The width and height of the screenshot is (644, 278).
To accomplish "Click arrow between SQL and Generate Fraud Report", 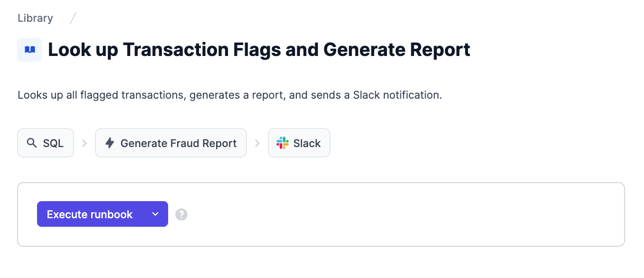I will (85, 143).
